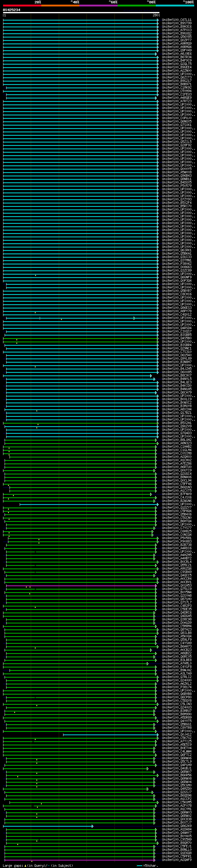Click the orange ~40% legend segment
Image resolution: width=197 pixels, height=868 pixels.
click(60, 6)
